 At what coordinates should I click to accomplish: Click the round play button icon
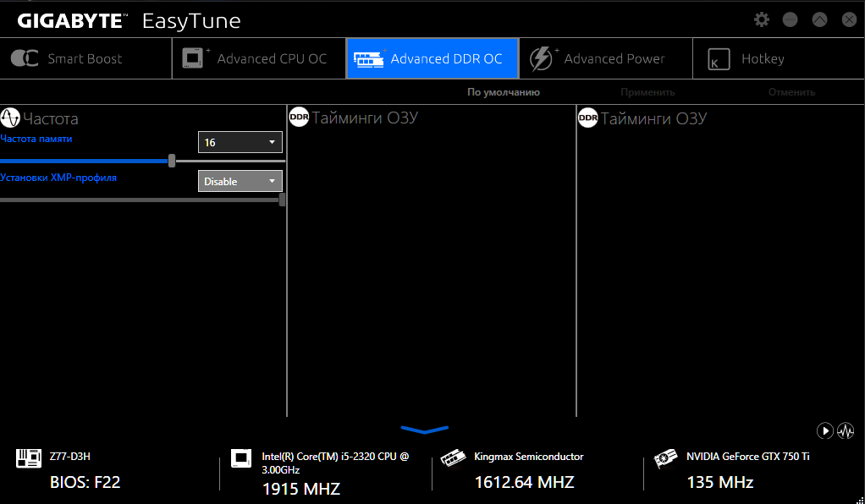pyautogui.click(x=824, y=430)
